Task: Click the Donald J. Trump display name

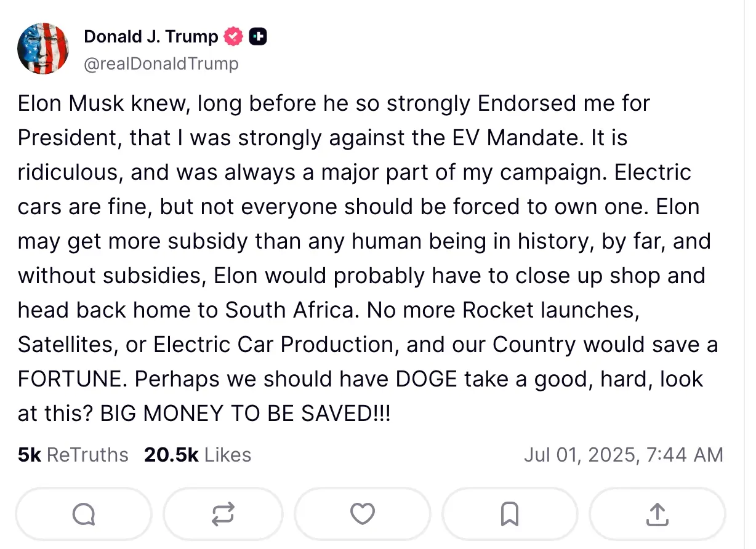Action: tap(151, 36)
